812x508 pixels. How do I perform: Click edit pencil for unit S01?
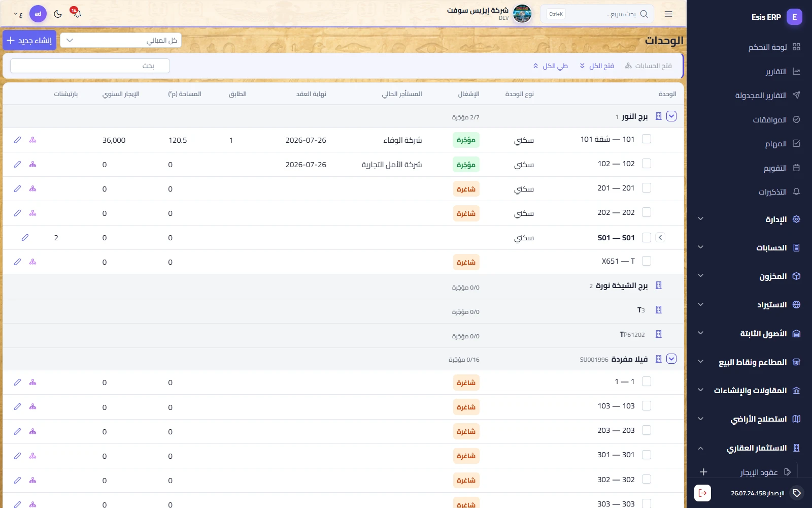pyautogui.click(x=25, y=237)
